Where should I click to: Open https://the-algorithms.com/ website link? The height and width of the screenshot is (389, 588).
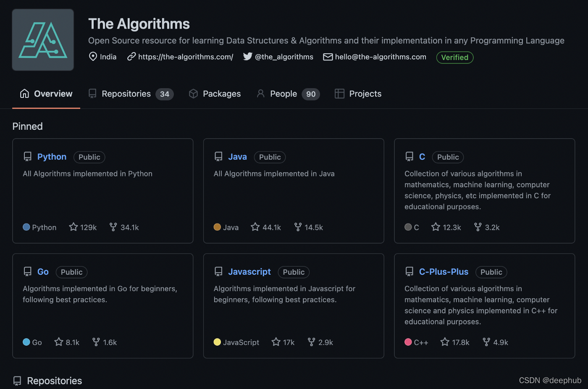click(186, 57)
